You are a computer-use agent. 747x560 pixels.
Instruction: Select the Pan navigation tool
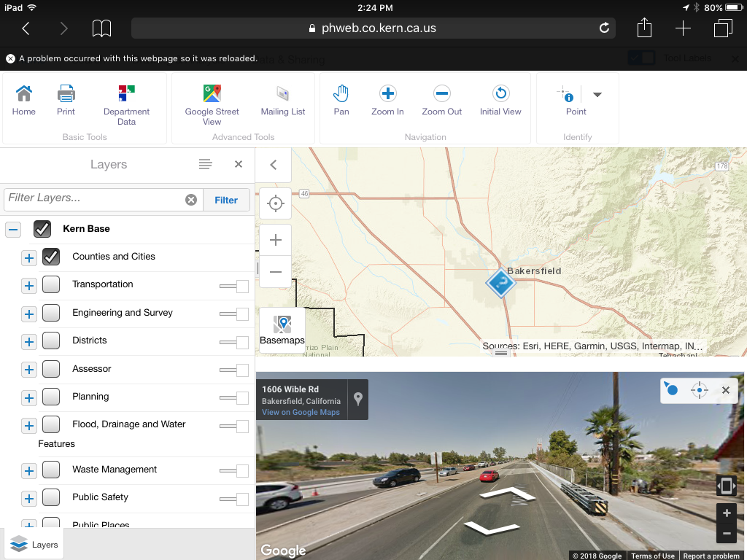[341, 100]
